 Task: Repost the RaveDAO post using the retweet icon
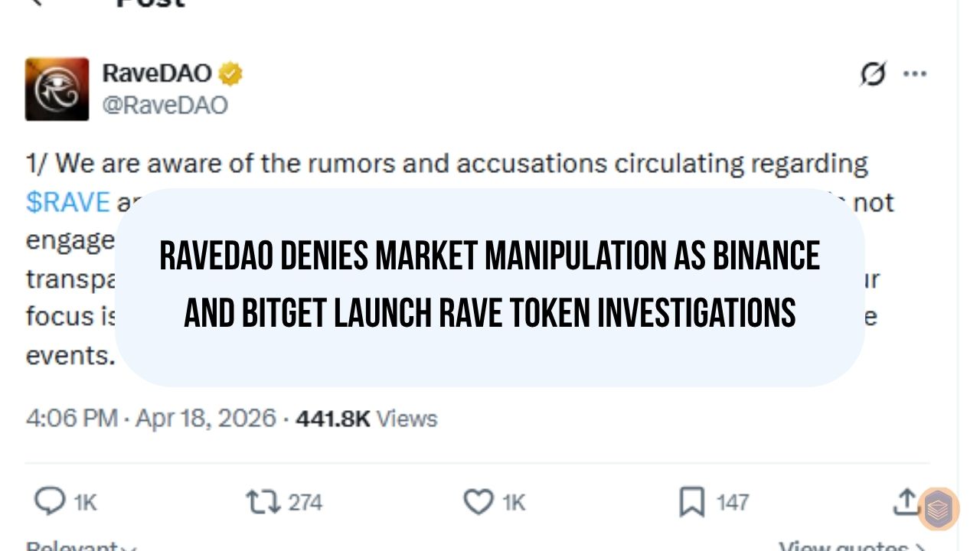(x=264, y=503)
